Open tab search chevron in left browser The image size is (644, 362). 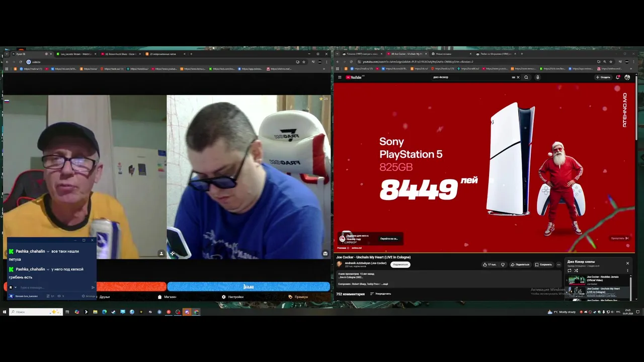pos(6,54)
